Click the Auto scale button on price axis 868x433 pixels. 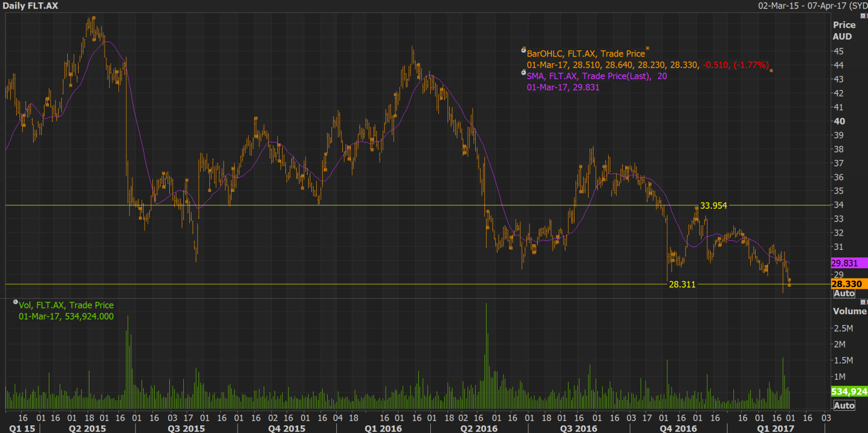tap(844, 293)
